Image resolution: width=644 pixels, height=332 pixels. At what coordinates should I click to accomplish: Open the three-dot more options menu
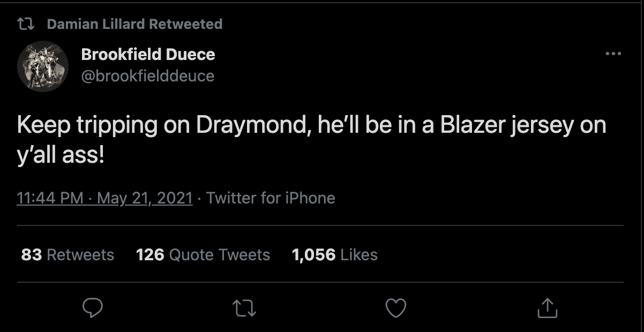tap(613, 54)
